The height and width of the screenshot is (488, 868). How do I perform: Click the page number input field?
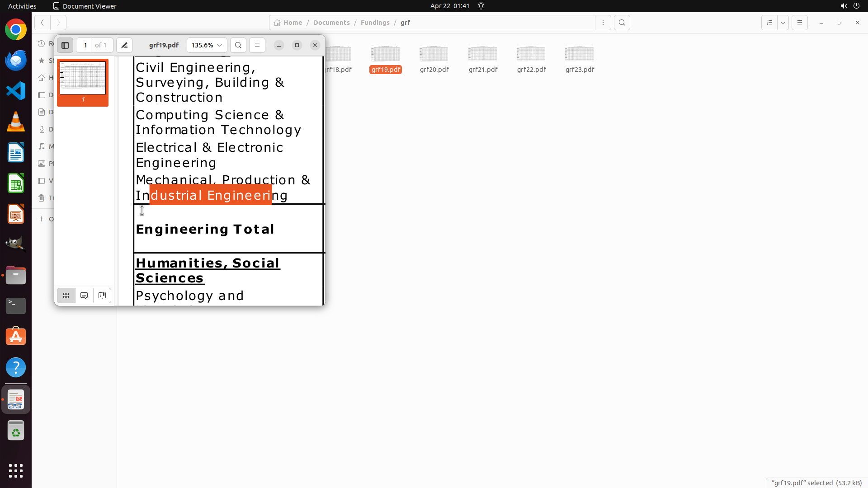coord(85,45)
